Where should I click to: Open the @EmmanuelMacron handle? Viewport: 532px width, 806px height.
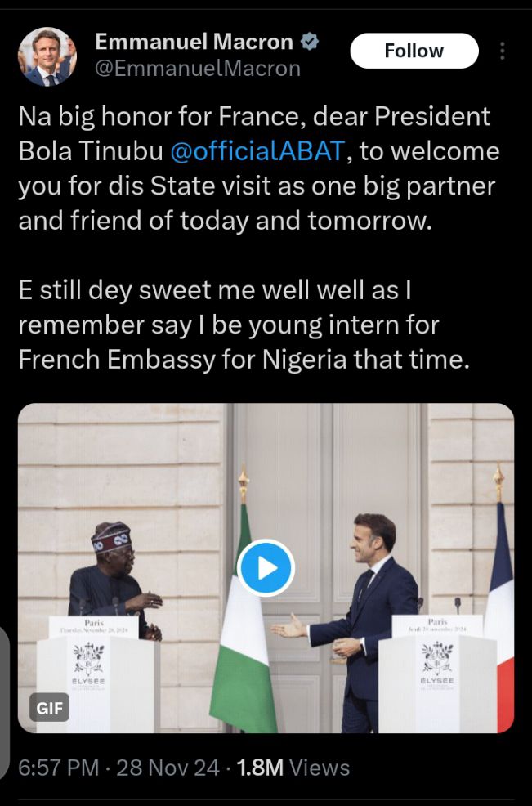click(x=198, y=69)
